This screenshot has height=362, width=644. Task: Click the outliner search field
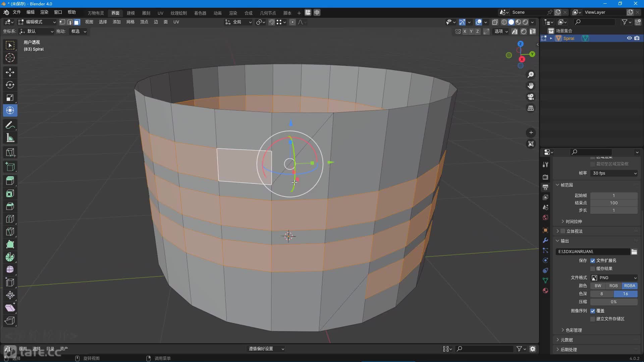594,22
